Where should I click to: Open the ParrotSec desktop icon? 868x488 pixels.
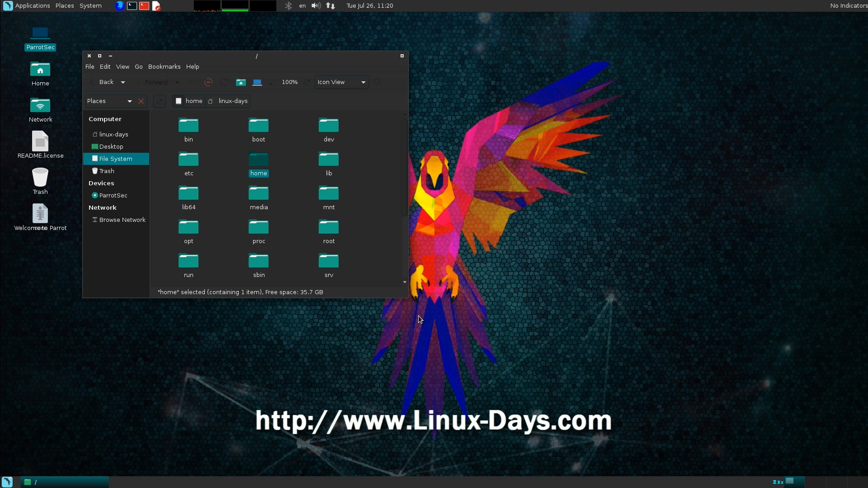click(x=40, y=38)
